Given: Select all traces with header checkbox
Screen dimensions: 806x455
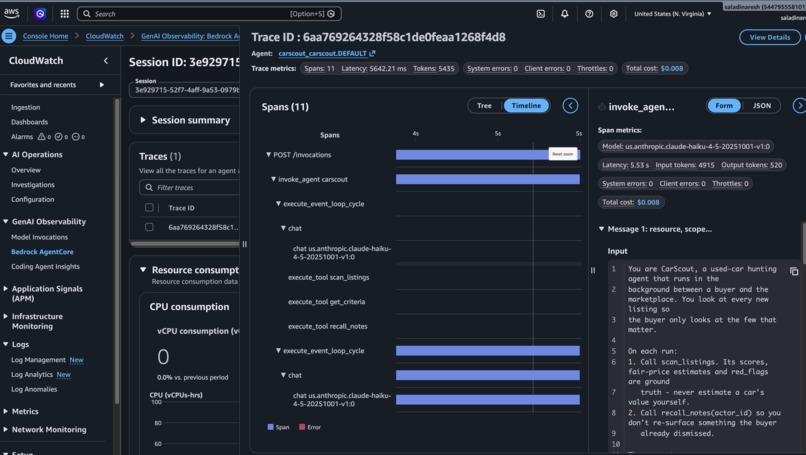Looking at the screenshot, I should 149,208.
